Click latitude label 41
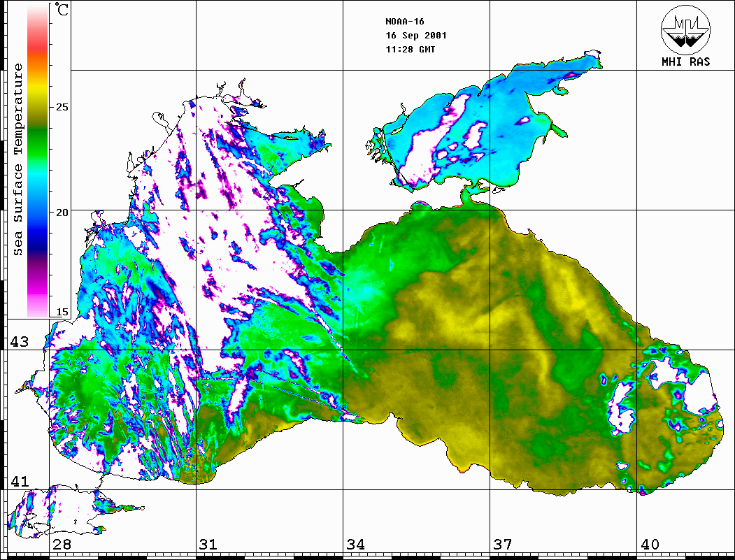The width and height of the screenshot is (735, 560). click(x=19, y=482)
